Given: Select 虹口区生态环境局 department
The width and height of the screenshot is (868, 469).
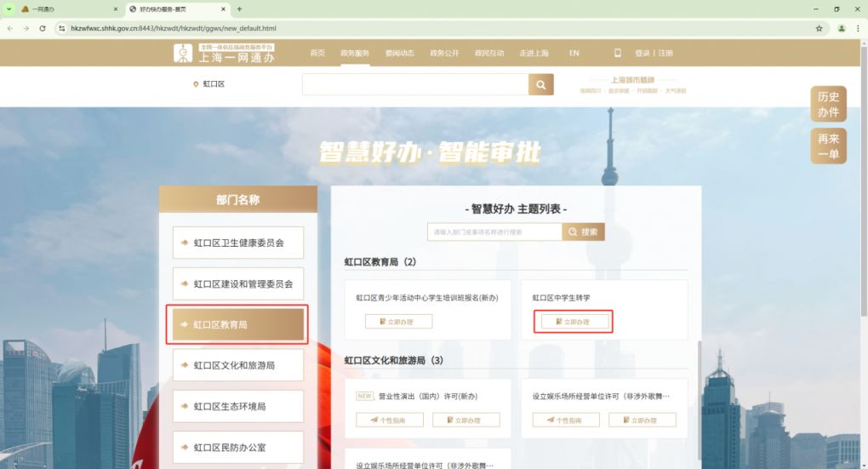Looking at the screenshot, I should [x=238, y=406].
